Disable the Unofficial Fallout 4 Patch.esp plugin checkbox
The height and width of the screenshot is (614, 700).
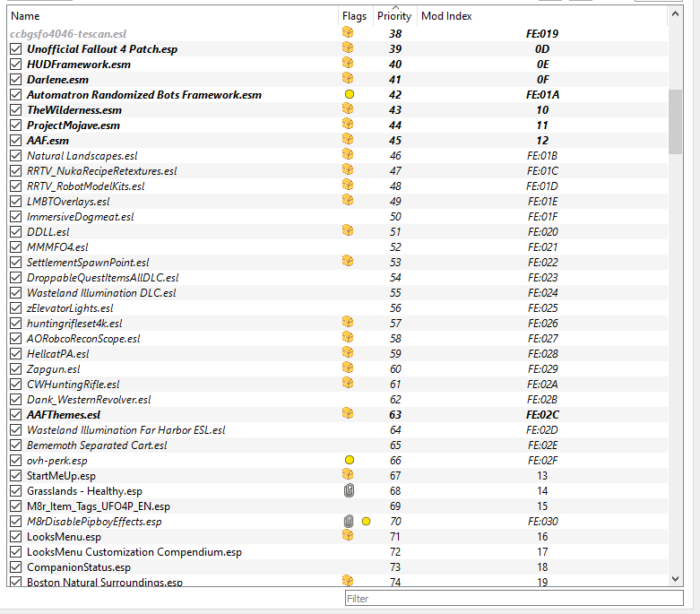15,49
